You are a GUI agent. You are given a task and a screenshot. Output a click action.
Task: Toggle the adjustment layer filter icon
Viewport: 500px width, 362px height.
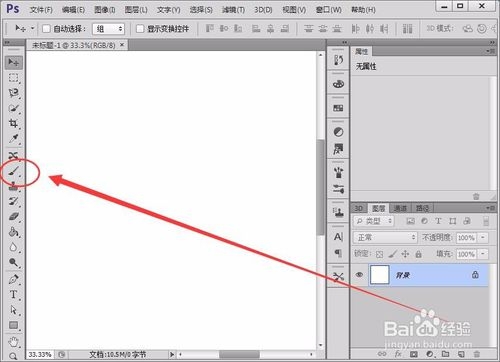tap(424, 221)
